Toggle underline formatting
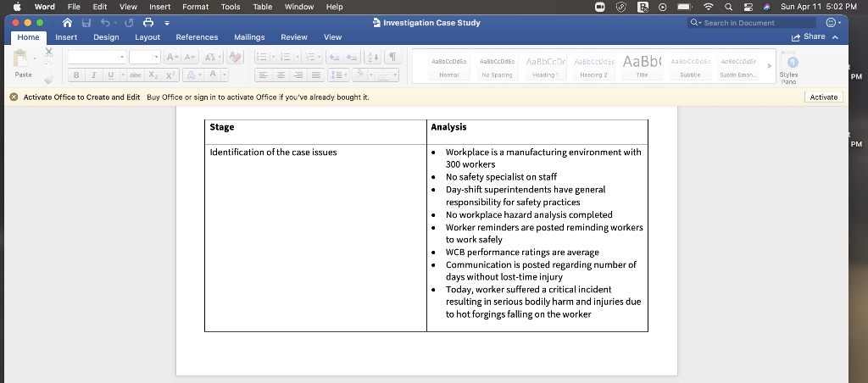868x383 pixels. (110, 75)
